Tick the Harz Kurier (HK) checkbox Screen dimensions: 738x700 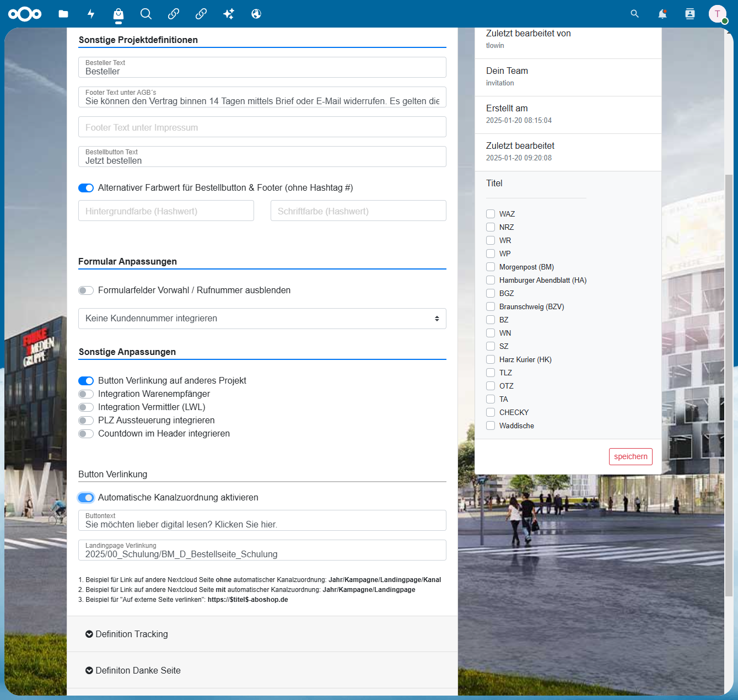491,359
